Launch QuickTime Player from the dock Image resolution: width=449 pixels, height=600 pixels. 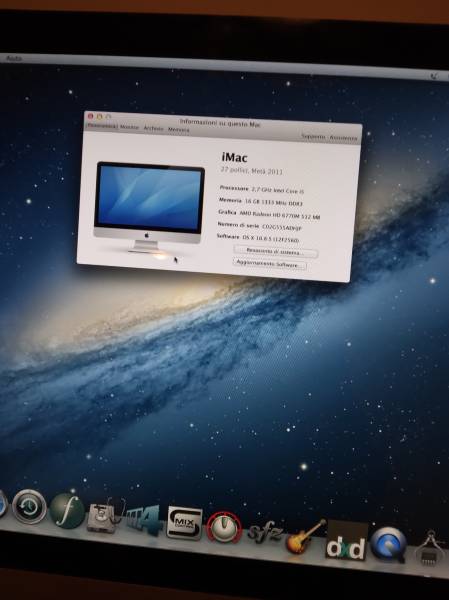388,545
